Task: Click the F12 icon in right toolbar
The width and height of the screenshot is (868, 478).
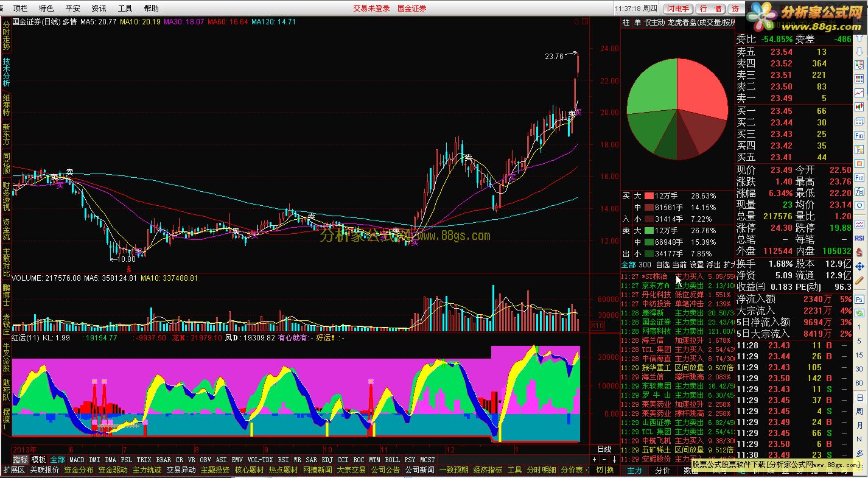Action: coord(859,179)
